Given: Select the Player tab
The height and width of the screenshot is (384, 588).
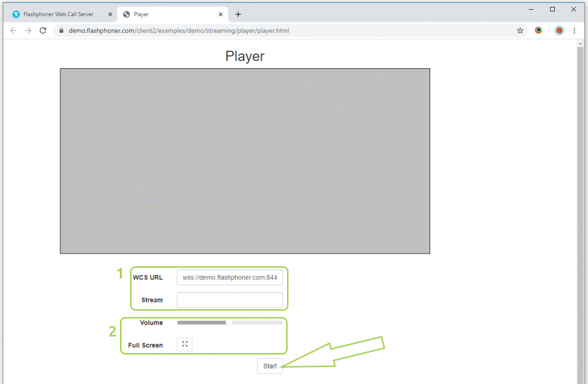Looking at the screenshot, I should pyautogui.click(x=172, y=14).
